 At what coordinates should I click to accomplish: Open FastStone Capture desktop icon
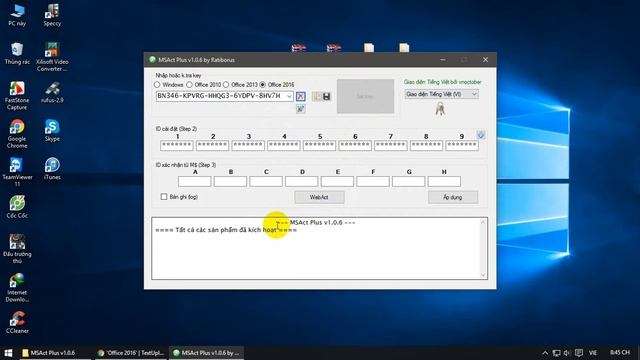[17, 95]
